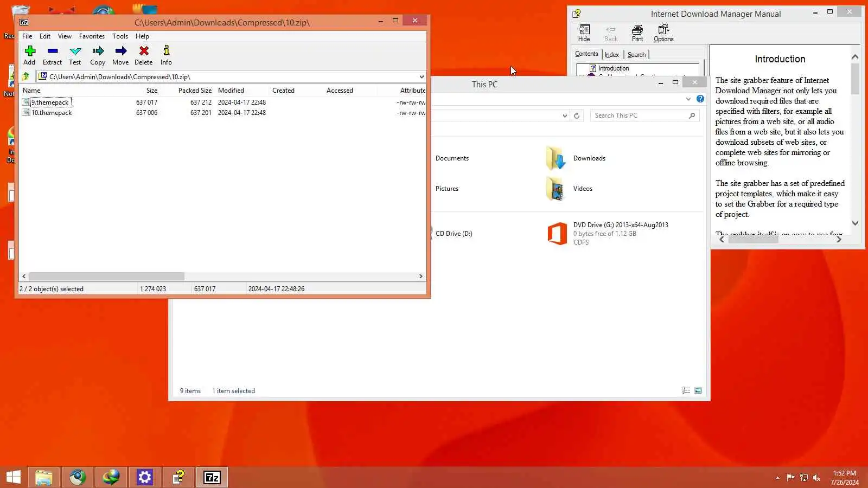Image resolution: width=868 pixels, height=488 pixels.
Task: Switch This PC to large icons view
Action: pyautogui.click(x=698, y=390)
